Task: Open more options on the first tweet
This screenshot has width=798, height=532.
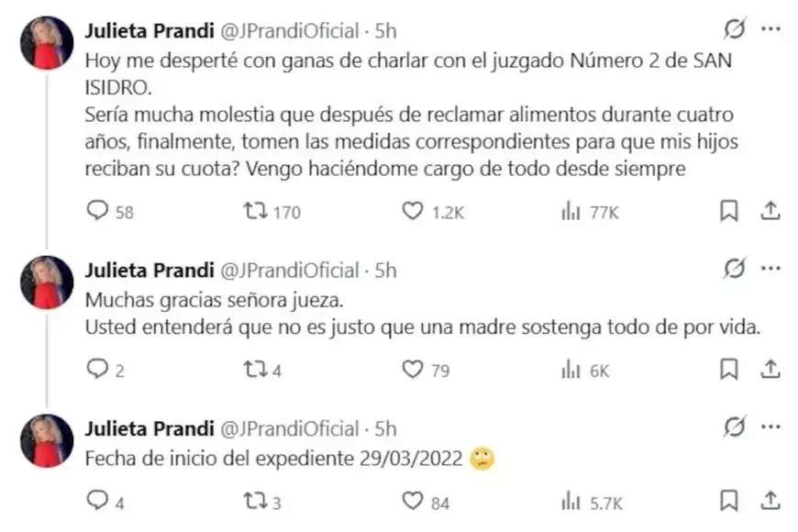Action: (x=769, y=29)
